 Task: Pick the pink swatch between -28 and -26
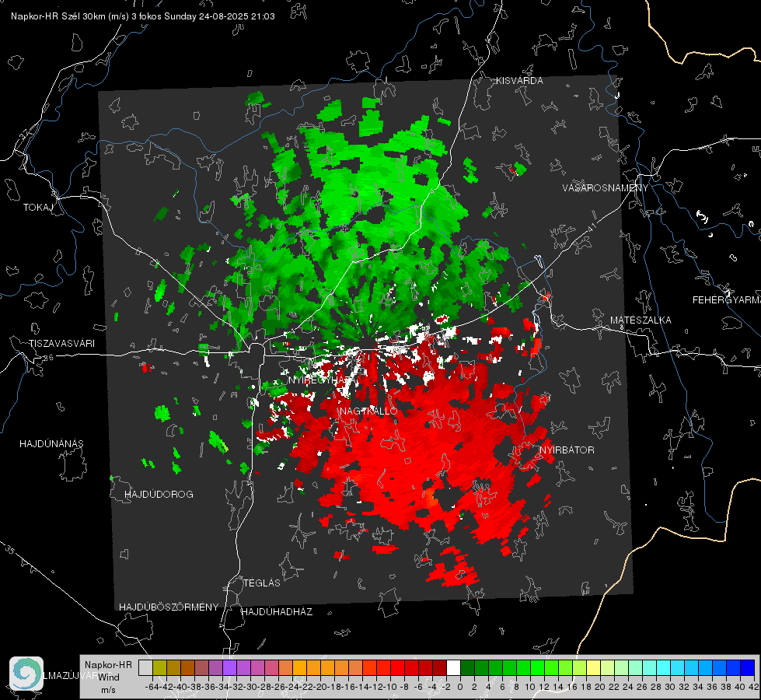pos(272,667)
